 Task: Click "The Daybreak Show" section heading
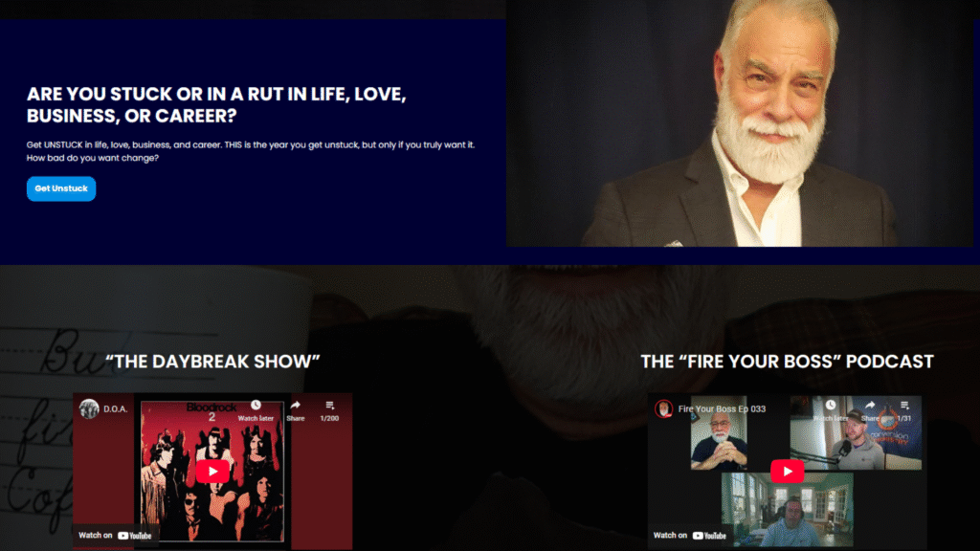212,362
